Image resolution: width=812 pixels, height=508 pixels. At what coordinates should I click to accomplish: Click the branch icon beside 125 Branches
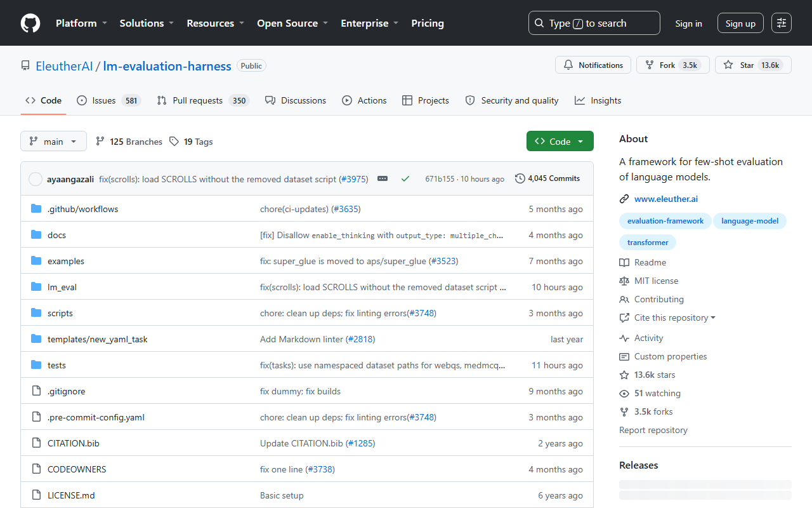(x=100, y=142)
